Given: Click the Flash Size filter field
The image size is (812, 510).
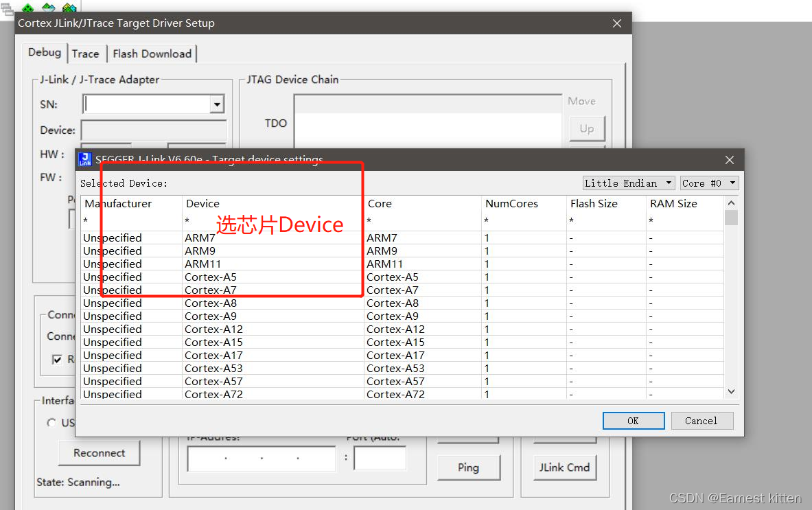Looking at the screenshot, I should tap(606, 220).
